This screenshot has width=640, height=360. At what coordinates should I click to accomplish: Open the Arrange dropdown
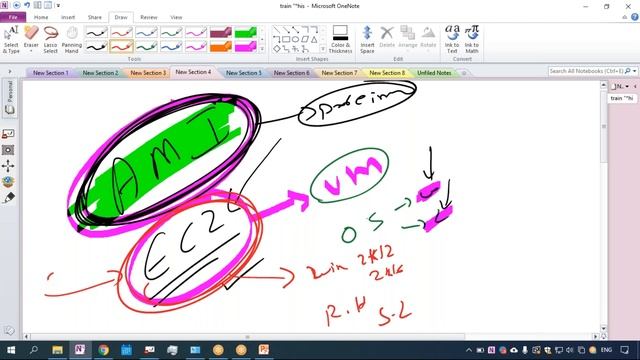407,51
